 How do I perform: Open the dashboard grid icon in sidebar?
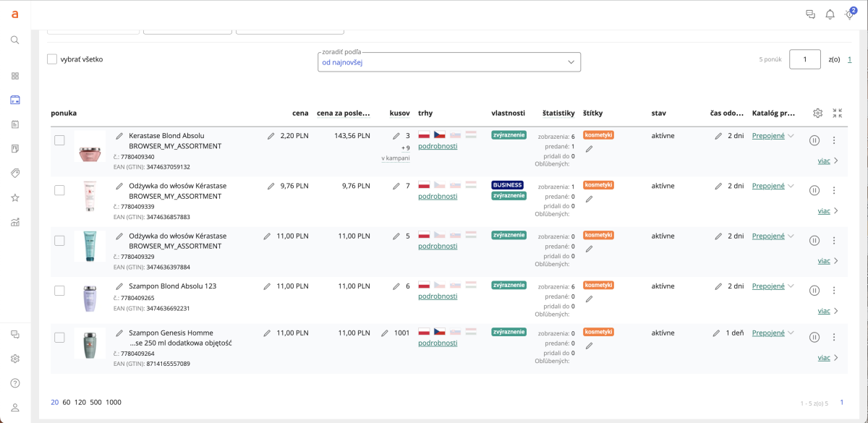click(15, 76)
